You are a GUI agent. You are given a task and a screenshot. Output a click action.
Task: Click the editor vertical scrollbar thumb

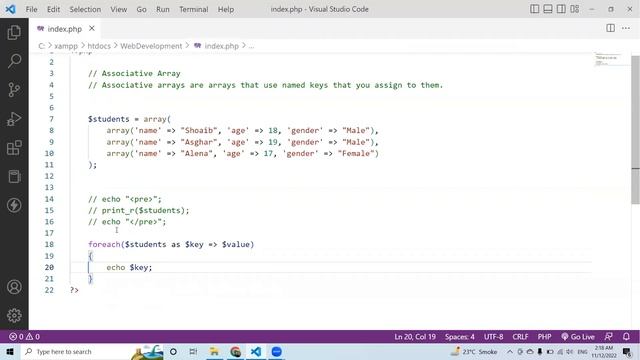coord(636,129)
